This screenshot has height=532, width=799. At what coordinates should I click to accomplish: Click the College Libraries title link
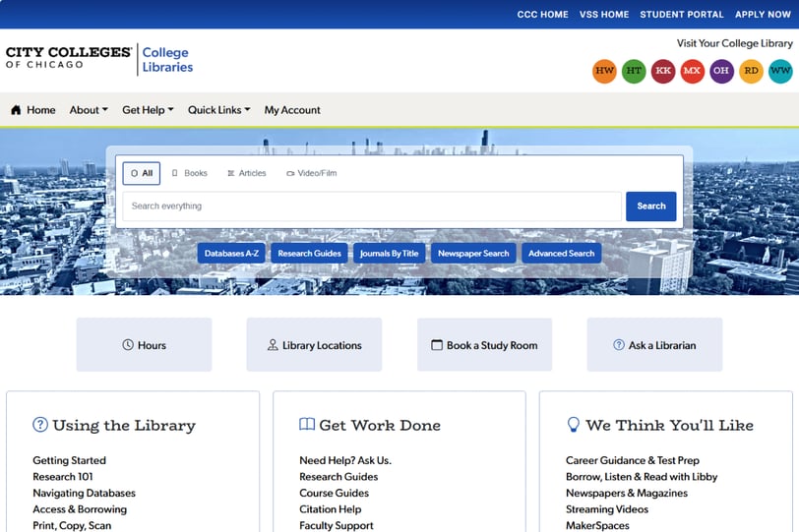pyautogui.click(x=167, y=60)
